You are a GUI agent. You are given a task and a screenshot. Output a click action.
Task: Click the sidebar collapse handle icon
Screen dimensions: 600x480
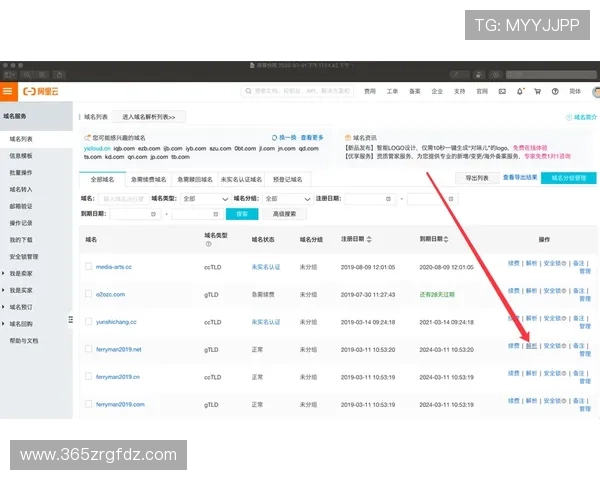point(70,319)
